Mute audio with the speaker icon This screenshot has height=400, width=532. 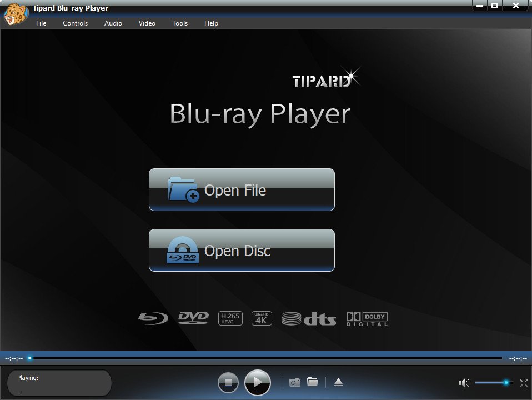tap(464, 383)
